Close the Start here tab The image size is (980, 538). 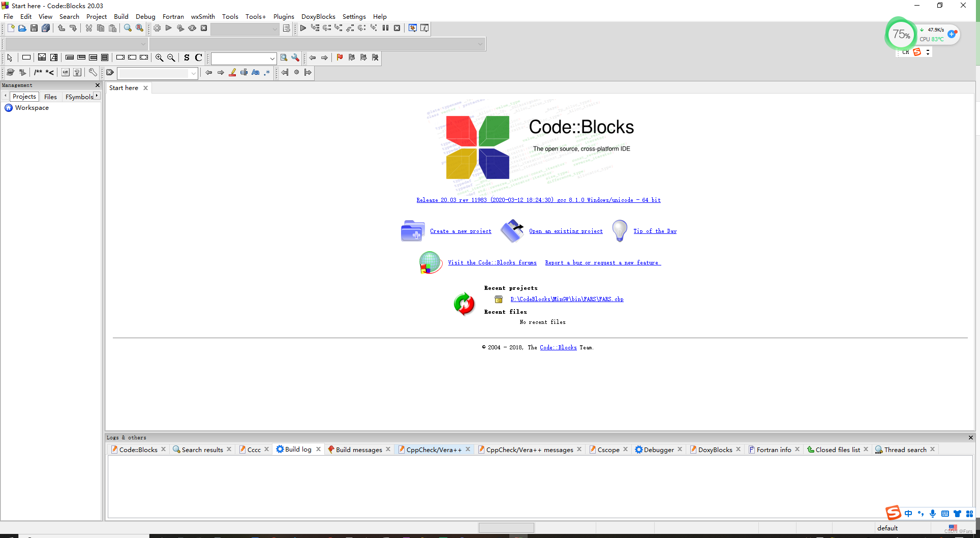(x=145, y=88)
